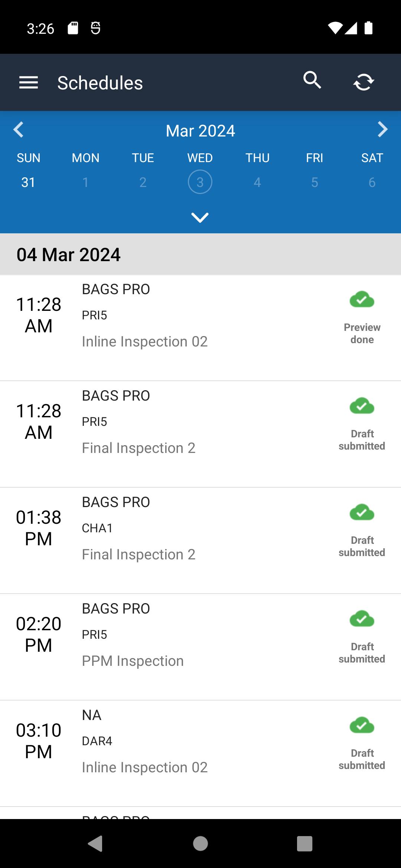Open 11:28 AM Inline Inspection 02 entry
This screenshot has height=868, width=401.
[200, 328]
